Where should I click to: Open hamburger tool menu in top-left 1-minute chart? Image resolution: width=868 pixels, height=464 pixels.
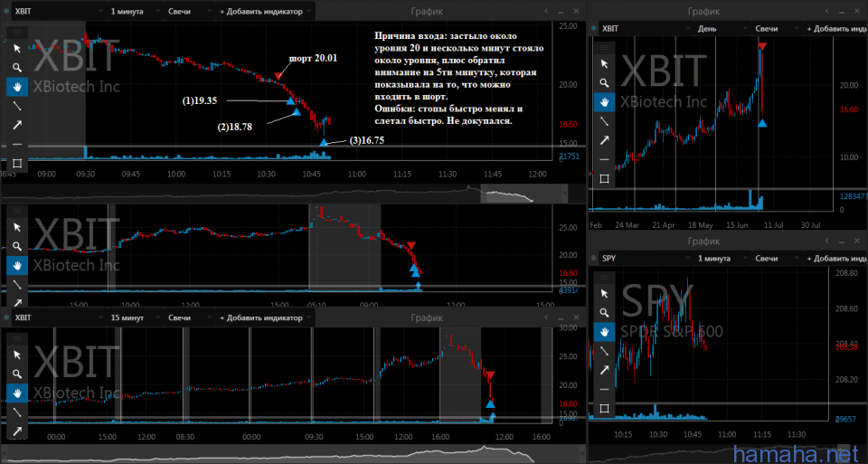17,33
